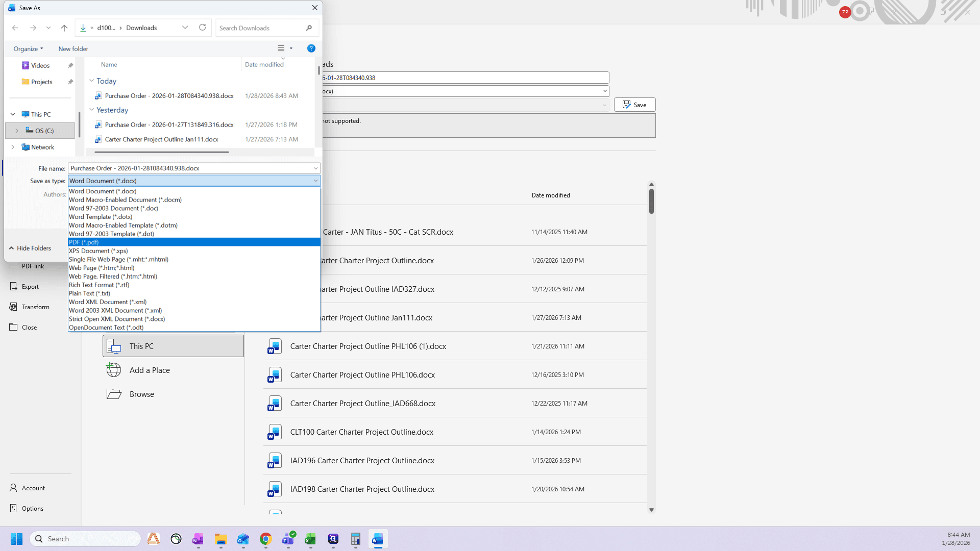Screen dimensions: 980x551
Task: Open Videos quick access folder
Action: pos(40,65)
